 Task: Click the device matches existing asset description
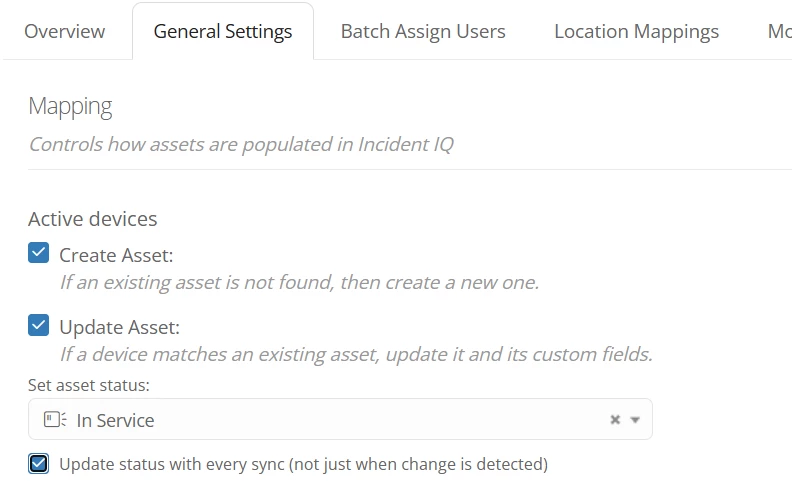click(x=355, y=354)
